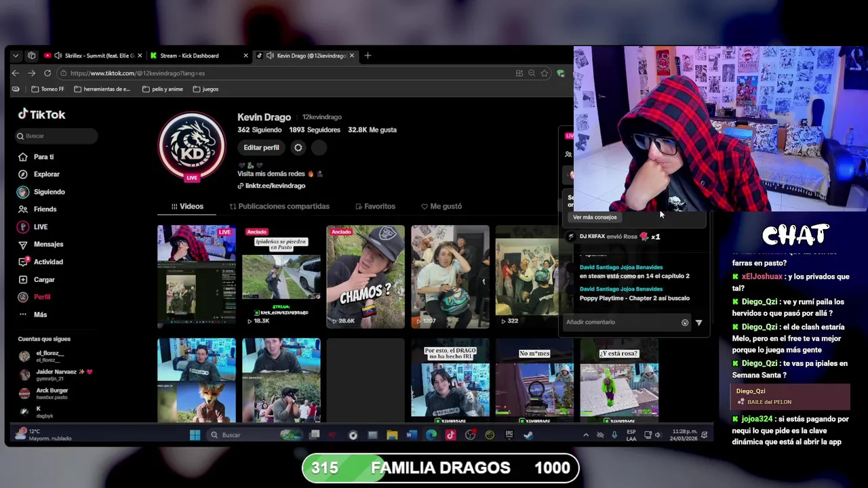Open Word in the taskbar

(412, 435)
